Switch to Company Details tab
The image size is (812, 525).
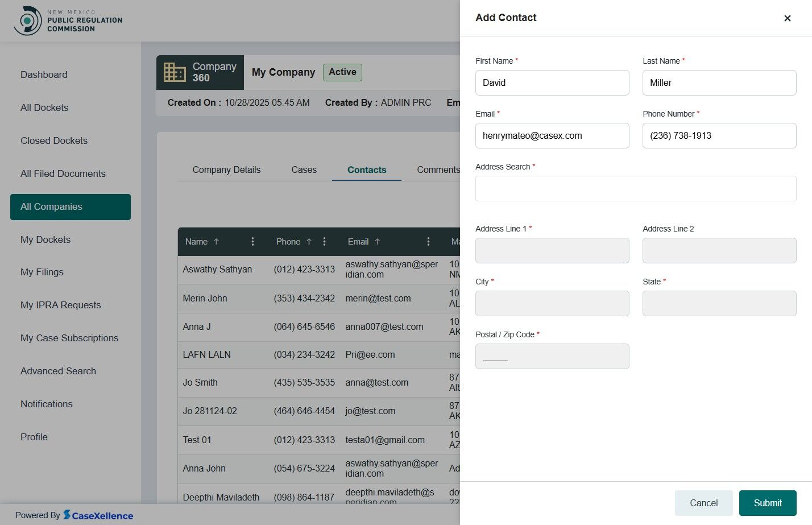click(x=226, y=170)
